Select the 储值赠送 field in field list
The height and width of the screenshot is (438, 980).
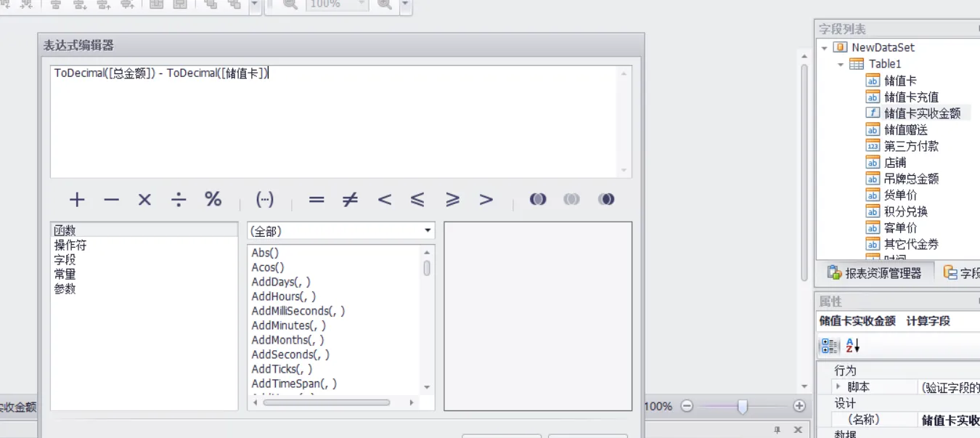coord(905,130)
